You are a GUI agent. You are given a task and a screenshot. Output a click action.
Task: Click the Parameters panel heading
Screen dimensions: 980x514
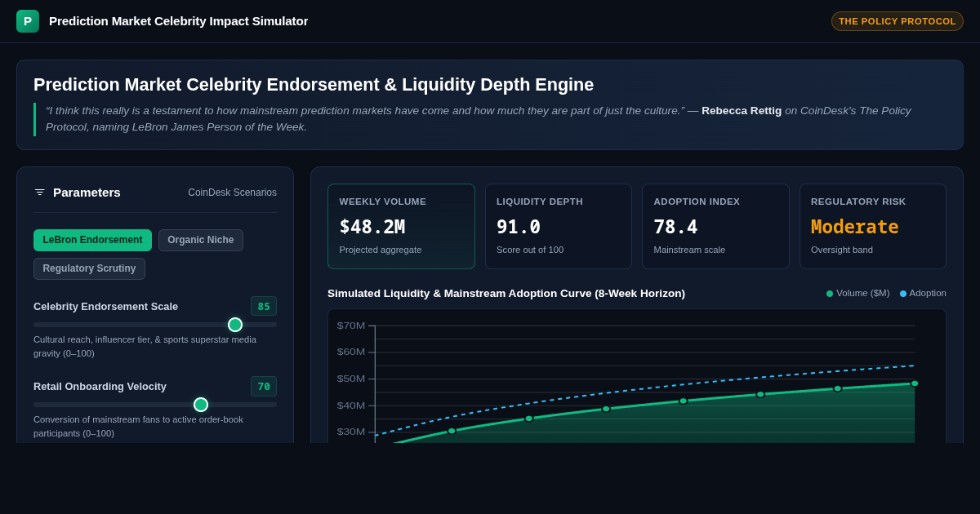[87, 193]
